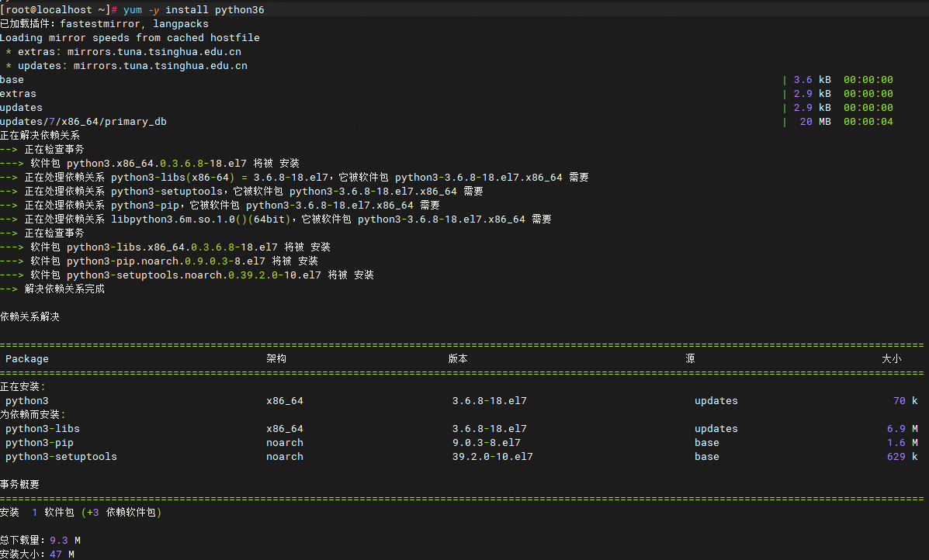929x560 pixels.
Task: Click the 源 column header
Action: click(x=690, y=359)
